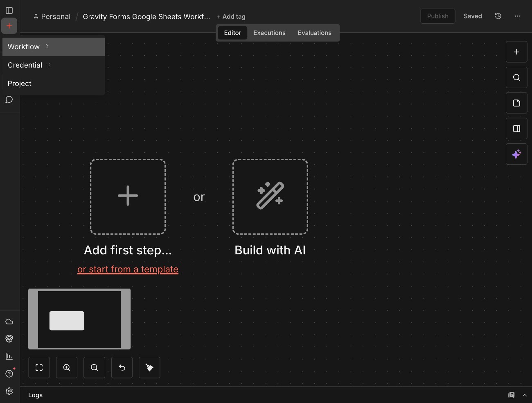This screenshot has height=403, width=532.
Task: Click the Build with AI box
Action: click(x=270, y=197)
